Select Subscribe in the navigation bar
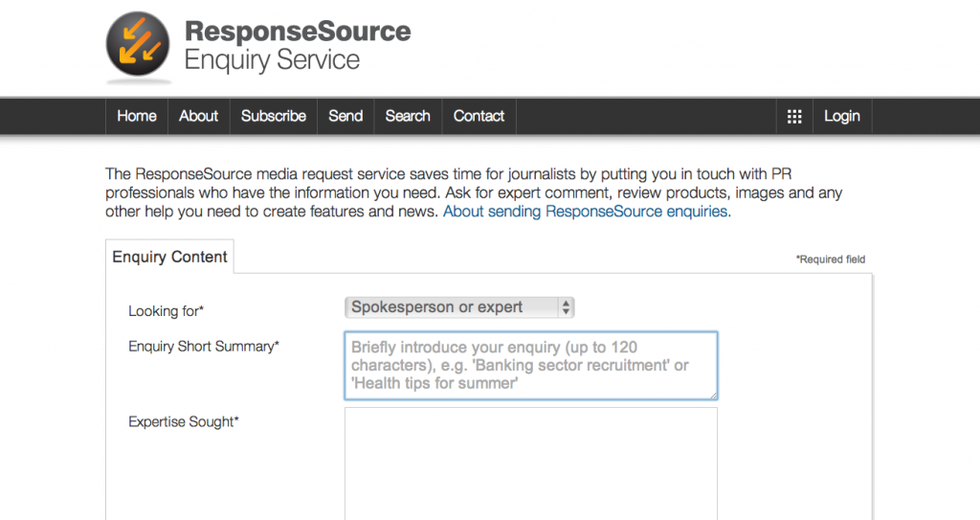The width and height of the screenshot is (980, 520). [x=274, y=117]
